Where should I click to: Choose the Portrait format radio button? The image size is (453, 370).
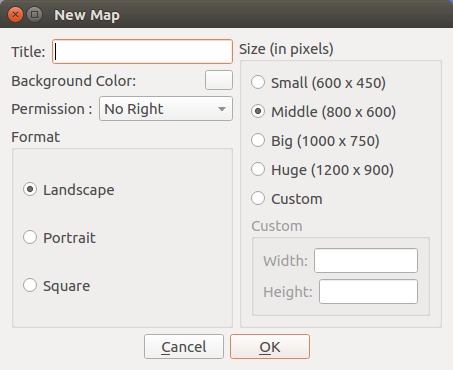point(30,237)
